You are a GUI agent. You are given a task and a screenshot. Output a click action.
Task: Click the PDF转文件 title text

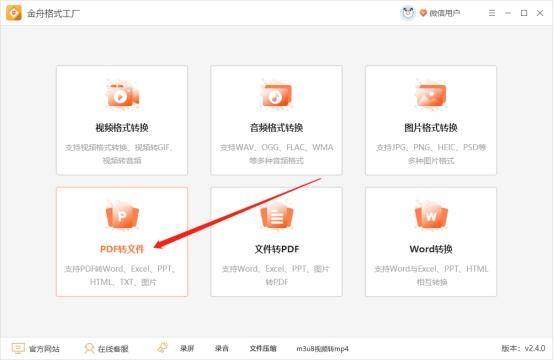pyautogui.click(x=122, y=249)
